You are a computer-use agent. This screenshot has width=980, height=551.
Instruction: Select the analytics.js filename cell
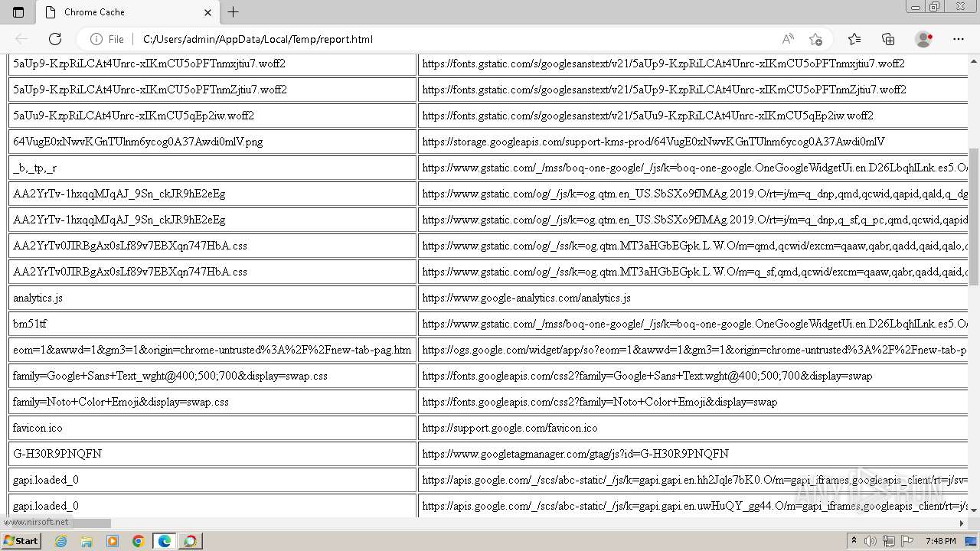[213, 298]
